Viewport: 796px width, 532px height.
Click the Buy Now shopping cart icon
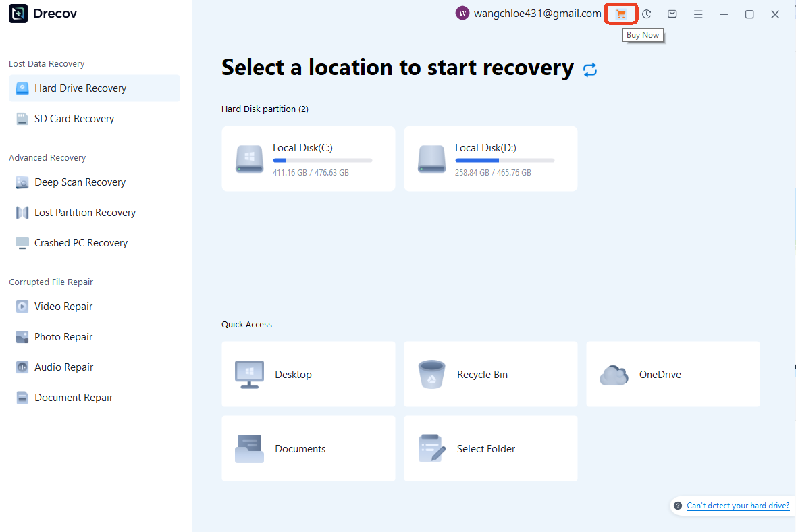[x=620, y=14]
